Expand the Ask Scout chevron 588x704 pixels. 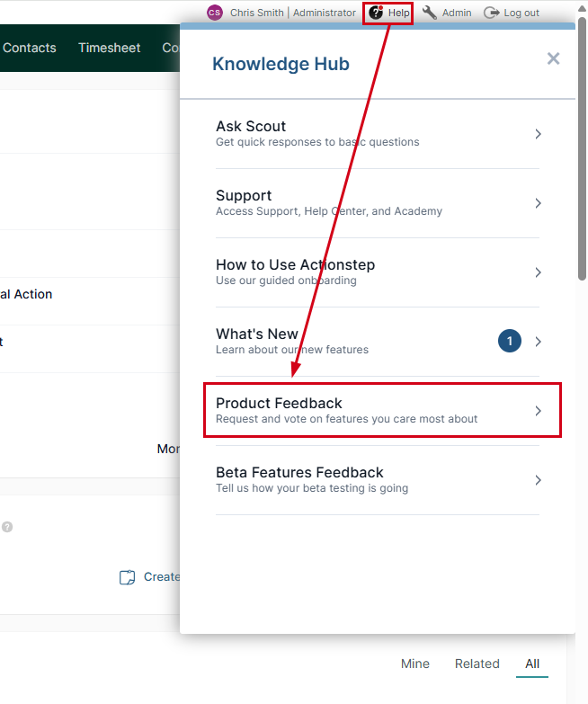point(538,134)
